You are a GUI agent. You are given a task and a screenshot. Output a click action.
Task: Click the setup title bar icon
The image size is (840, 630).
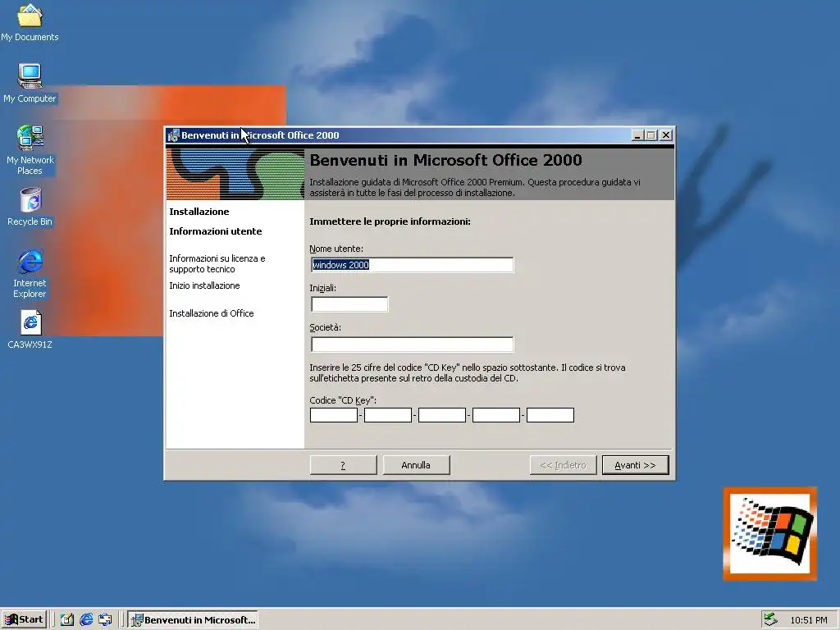click(x=173, y=135)
